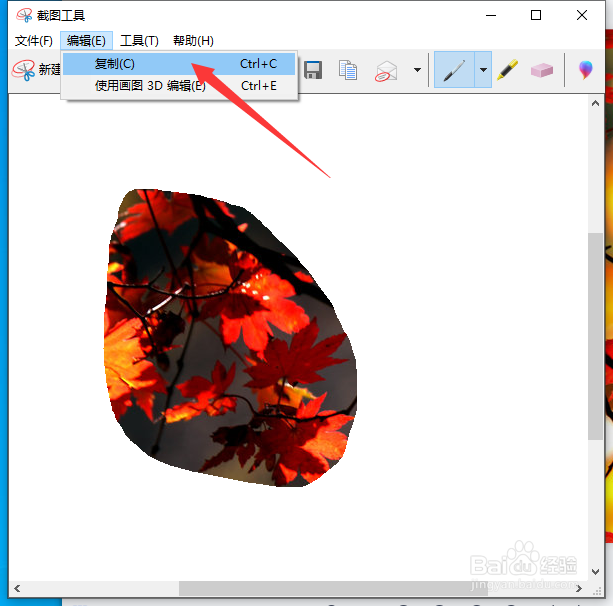613x606 pixels.
Task: Open the 工具(T) menu
Action: click(x=139, y=41)
